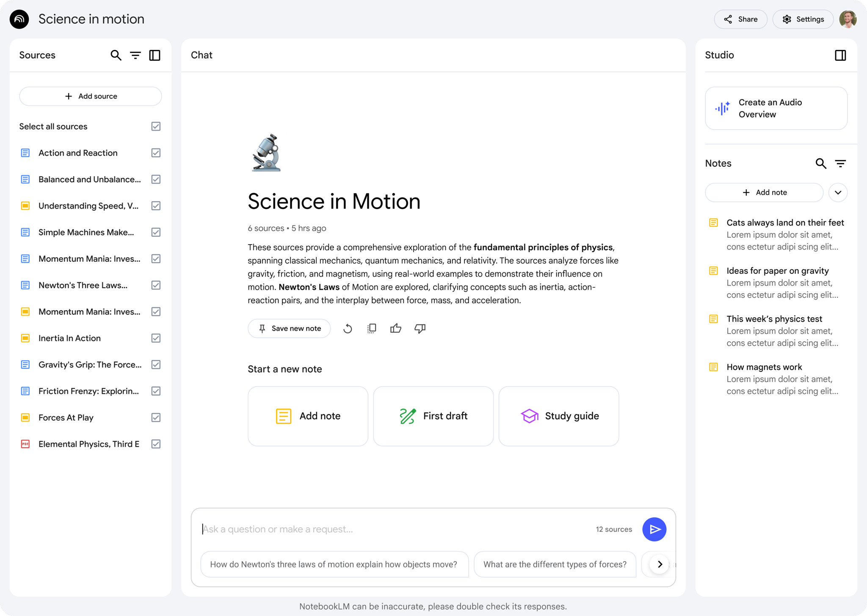This screenshot has width=867, height=616.
Task: Open the filter icon in Sources panel
Action: point(135,55)
